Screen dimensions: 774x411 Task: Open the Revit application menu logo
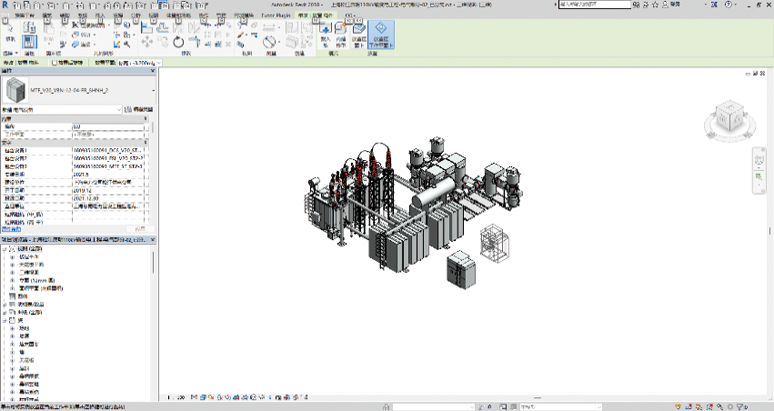(6, 5)
